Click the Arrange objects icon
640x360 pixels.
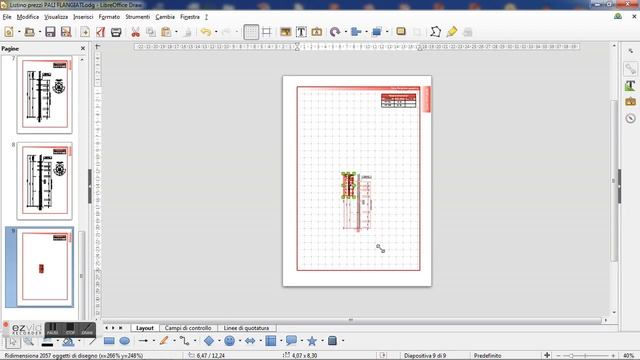(x=376, y=32)
